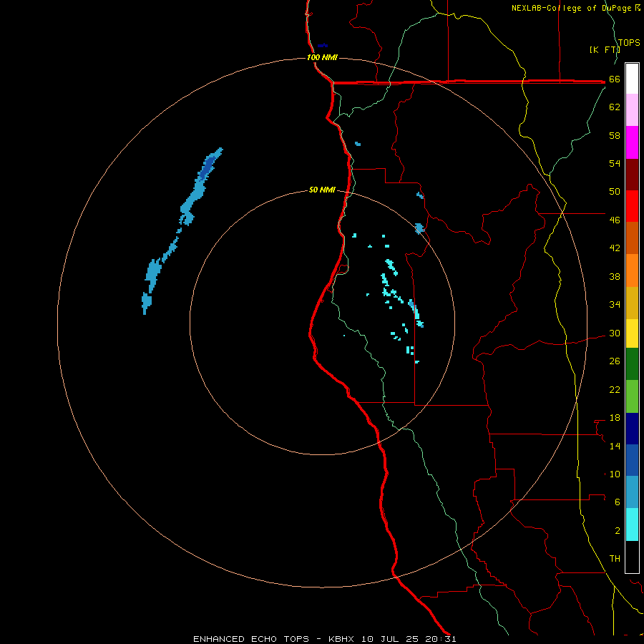Click the 34 legend value
The height and width of the screenshot is (644, 644).
[615, 305]
